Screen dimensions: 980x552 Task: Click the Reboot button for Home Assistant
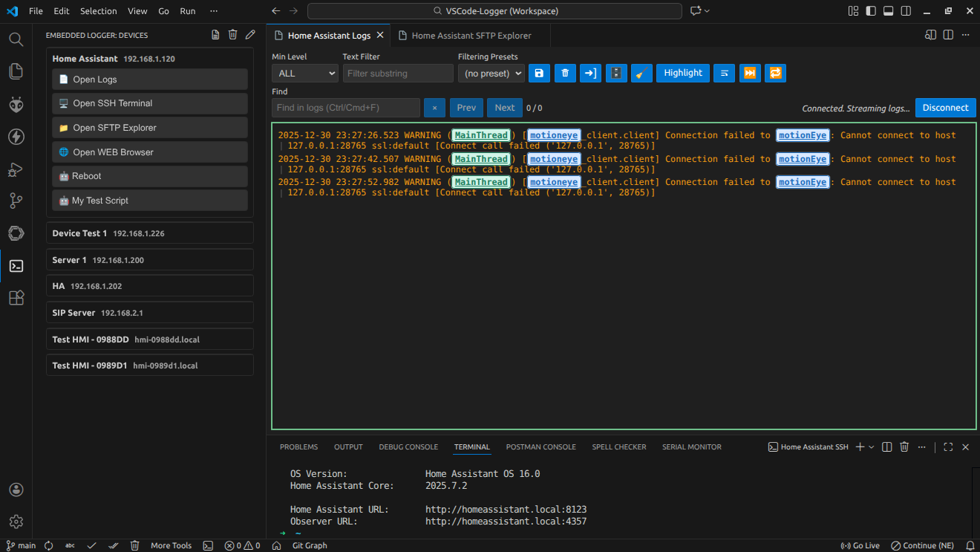149,176
